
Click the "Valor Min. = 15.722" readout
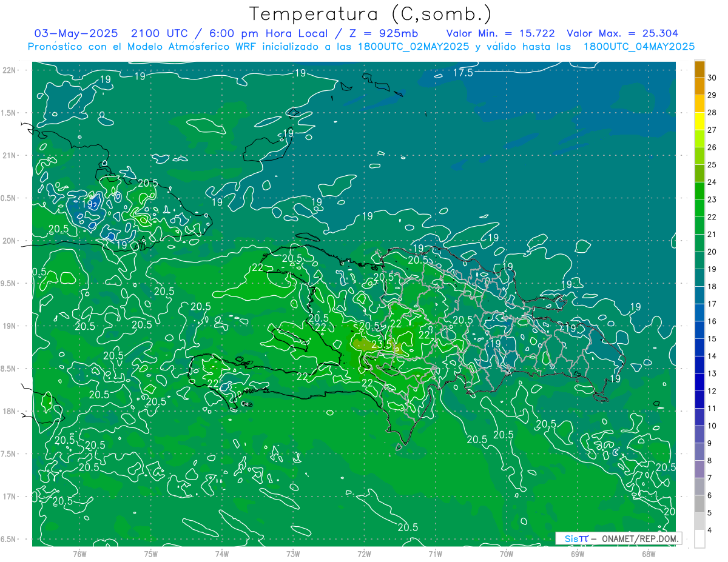tap(500, 33)
